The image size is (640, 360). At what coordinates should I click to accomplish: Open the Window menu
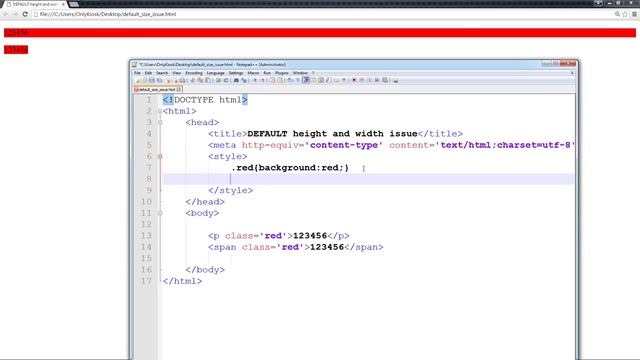300,73
